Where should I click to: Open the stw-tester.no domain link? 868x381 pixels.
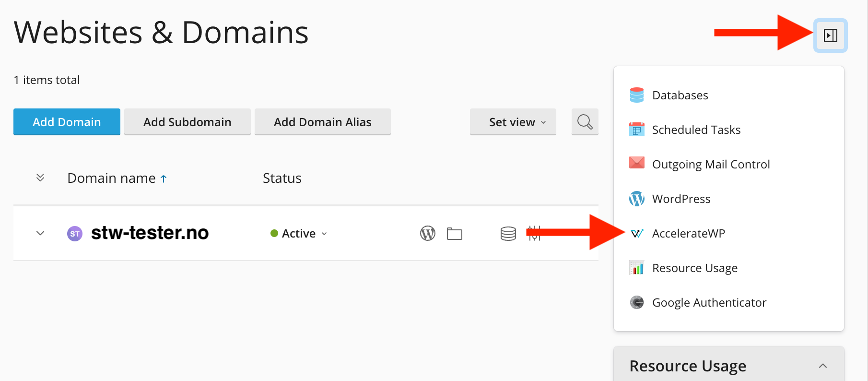[150, 233]
